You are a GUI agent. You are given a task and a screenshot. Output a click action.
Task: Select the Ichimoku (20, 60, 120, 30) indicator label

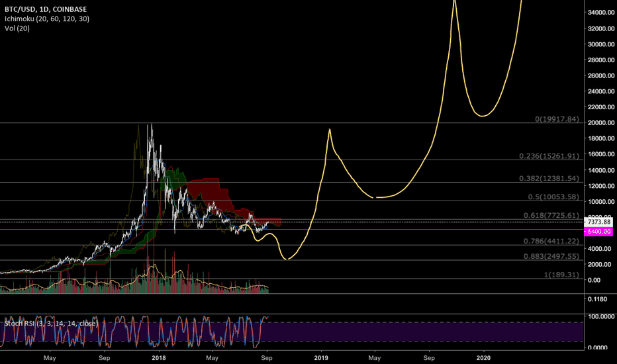pos(47,19)
